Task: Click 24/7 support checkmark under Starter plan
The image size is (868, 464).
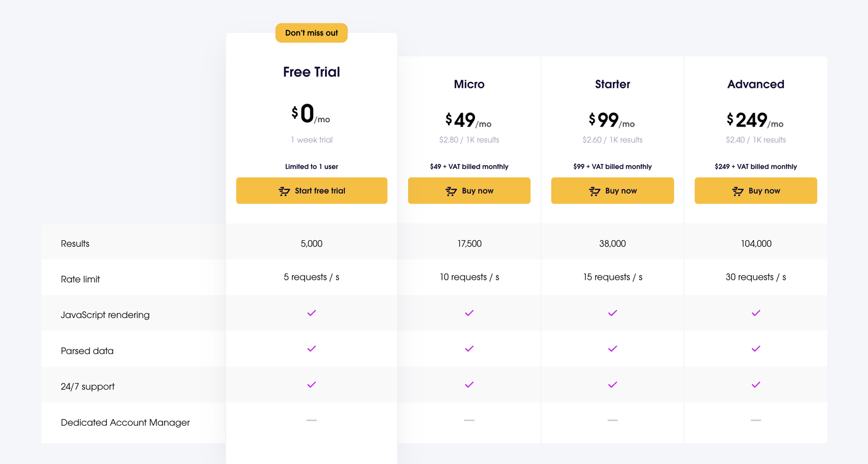Action: coord(612,384)
